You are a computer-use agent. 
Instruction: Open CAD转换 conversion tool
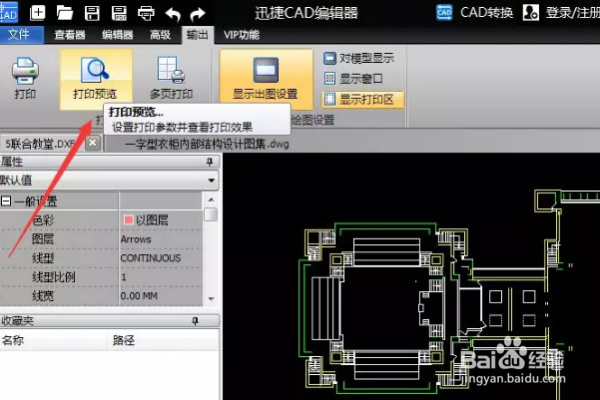[474, 13]
